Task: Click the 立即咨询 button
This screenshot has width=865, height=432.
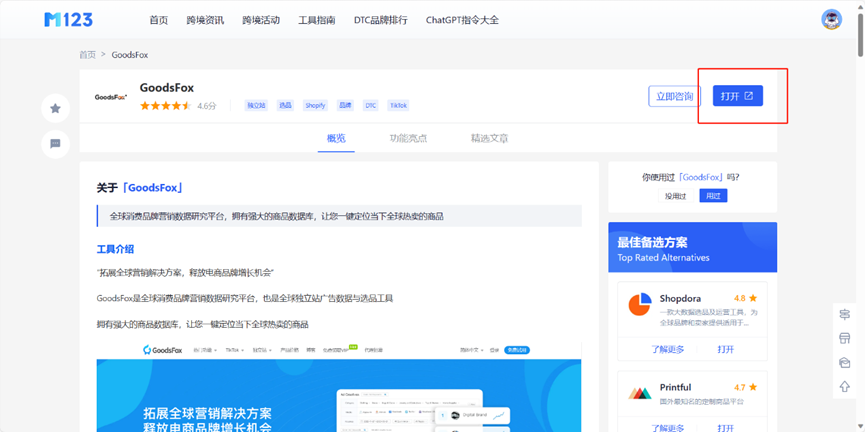Action: click(x=675, y=96)
